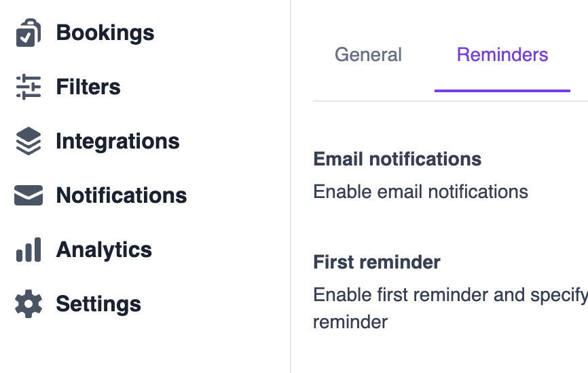This screenshot has width=588, height=373.
Task: Navigate to the Settings sidebar label
Action: 98,304
